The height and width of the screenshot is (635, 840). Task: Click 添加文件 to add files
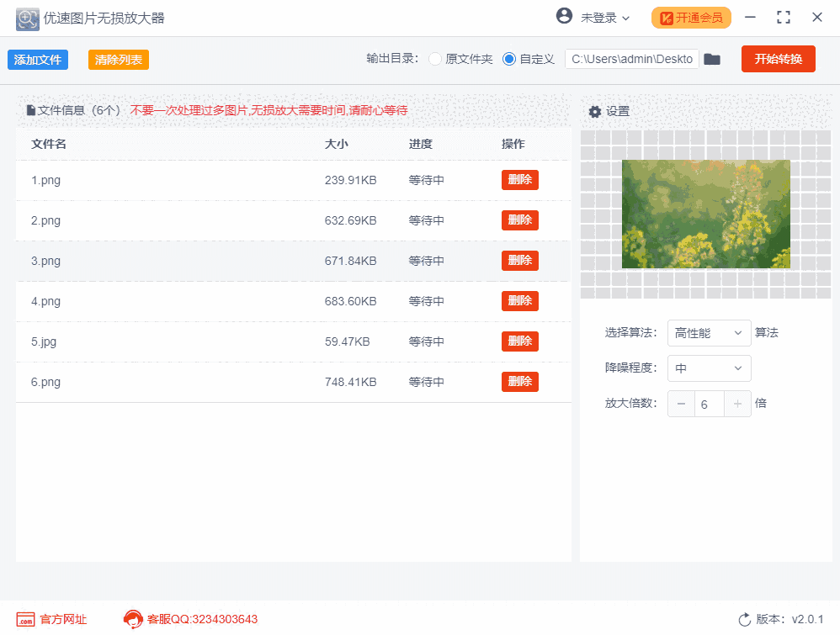point(37,60)
